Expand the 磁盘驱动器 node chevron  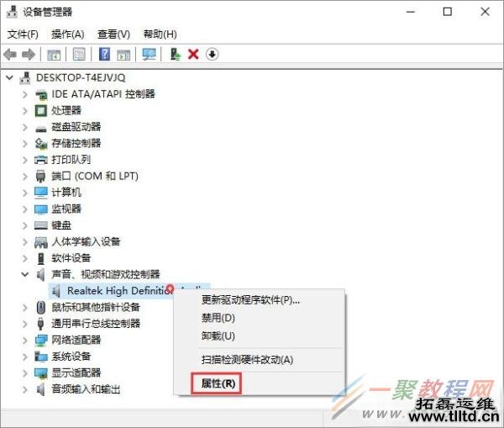pyautogui.click(x=24, y=127)
